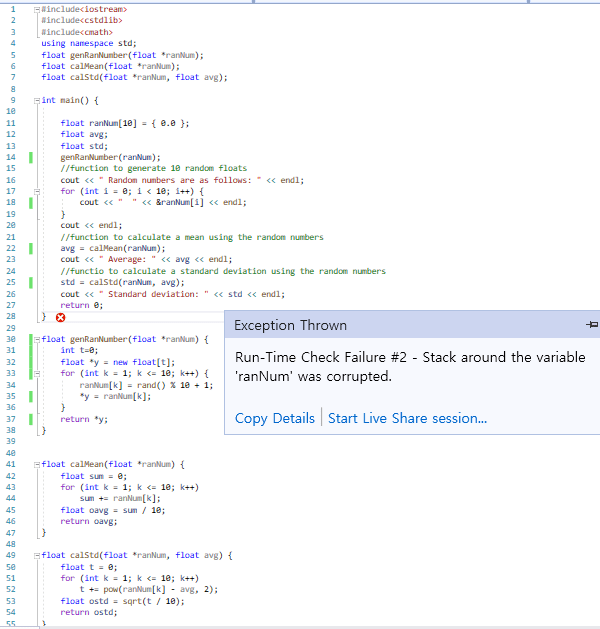Pin the Exception Thrown popup
The width and height of the screenshot is (600, 629).
(x=591, y=325)
